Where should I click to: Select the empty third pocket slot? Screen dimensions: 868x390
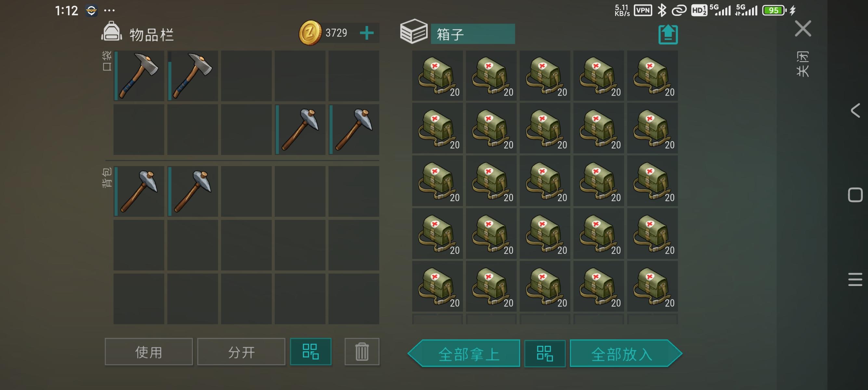(246, 76)
